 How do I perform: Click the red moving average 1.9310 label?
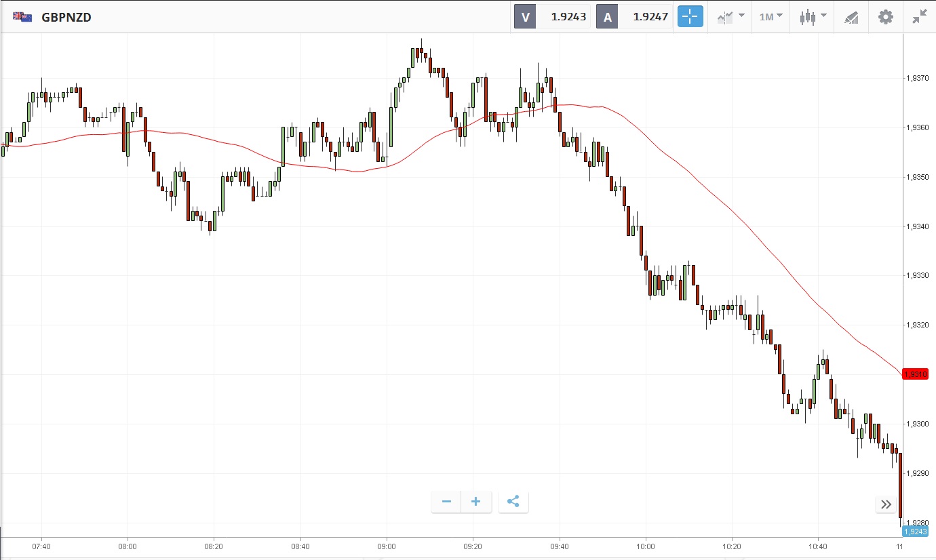point(915,374)
